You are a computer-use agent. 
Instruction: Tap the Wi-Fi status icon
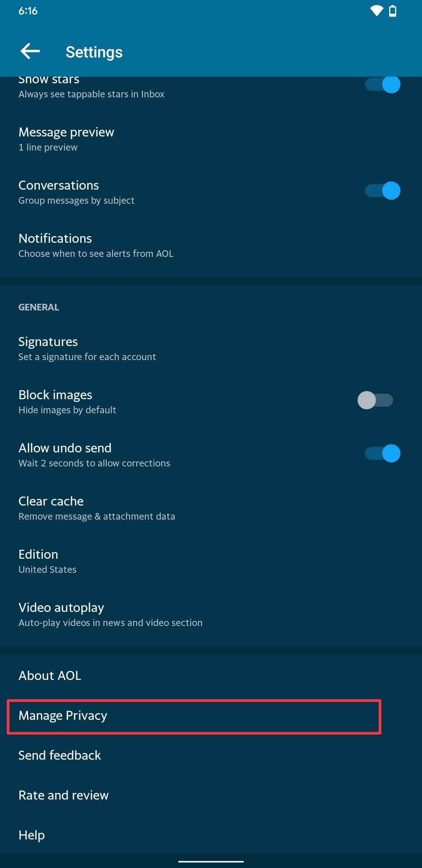[x=377, y=11]
